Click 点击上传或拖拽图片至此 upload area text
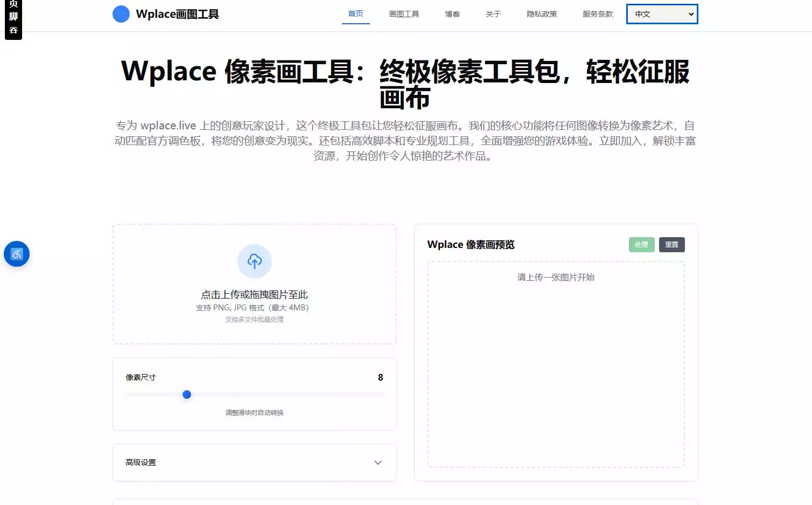This screenshot has height=505, width=812. pyautogui.click(x=255, y=295)
